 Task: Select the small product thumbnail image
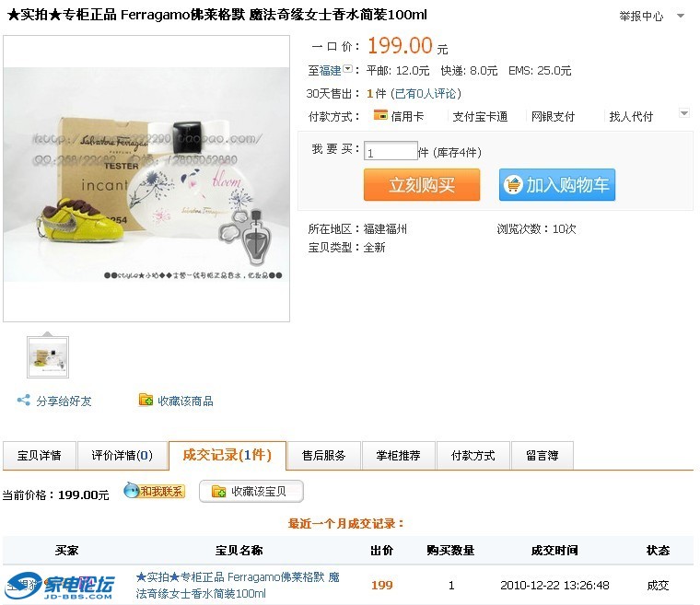[48, 357]
